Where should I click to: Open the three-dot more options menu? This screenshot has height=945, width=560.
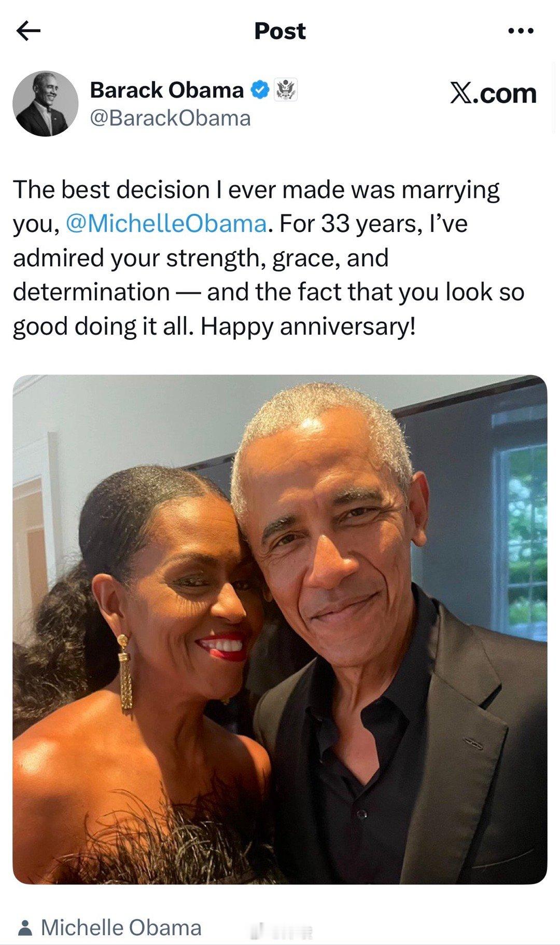tap(521, 32)
